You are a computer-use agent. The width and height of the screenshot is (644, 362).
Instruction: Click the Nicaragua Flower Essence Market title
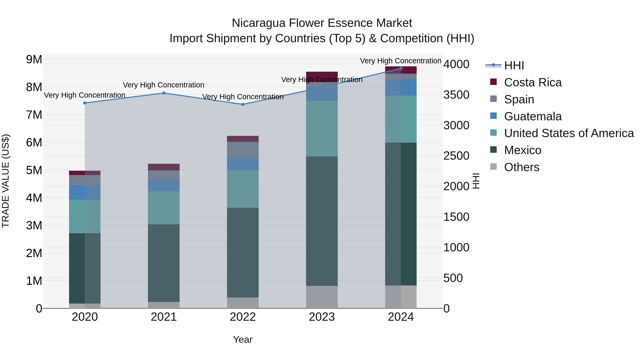[322, 23]
